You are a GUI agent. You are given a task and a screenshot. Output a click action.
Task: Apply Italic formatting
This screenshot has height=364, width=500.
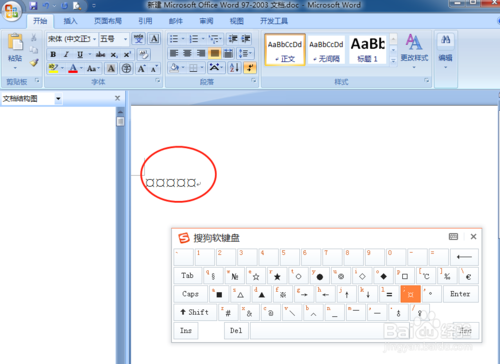pos(66,54)
